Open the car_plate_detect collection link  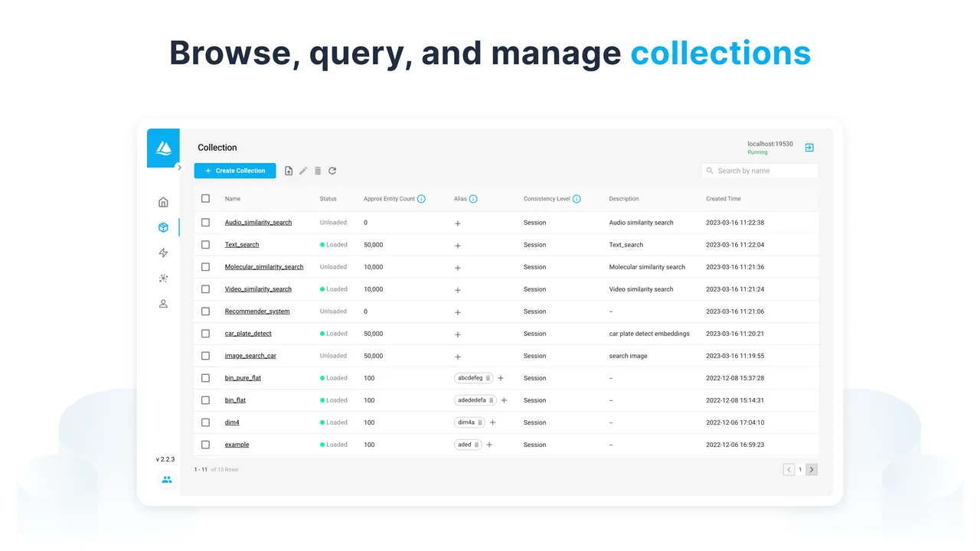[248, 334]
